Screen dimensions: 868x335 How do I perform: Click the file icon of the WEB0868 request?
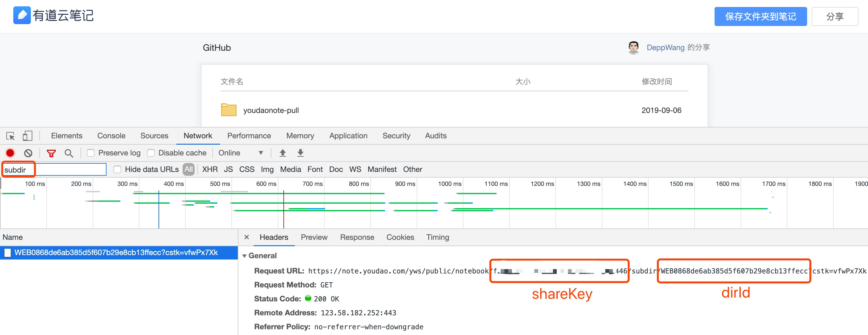(x=7, y=253)
